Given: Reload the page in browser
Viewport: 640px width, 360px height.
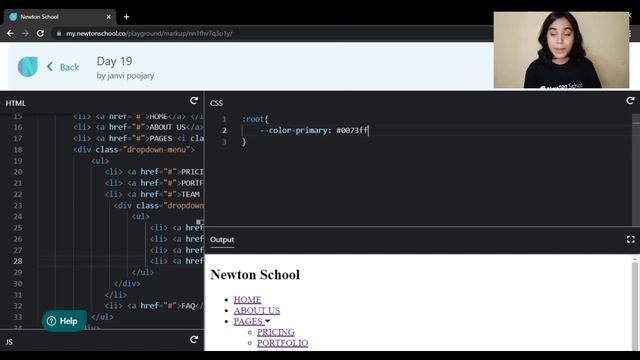Looking at the screenshot, I should coord(40,33).
